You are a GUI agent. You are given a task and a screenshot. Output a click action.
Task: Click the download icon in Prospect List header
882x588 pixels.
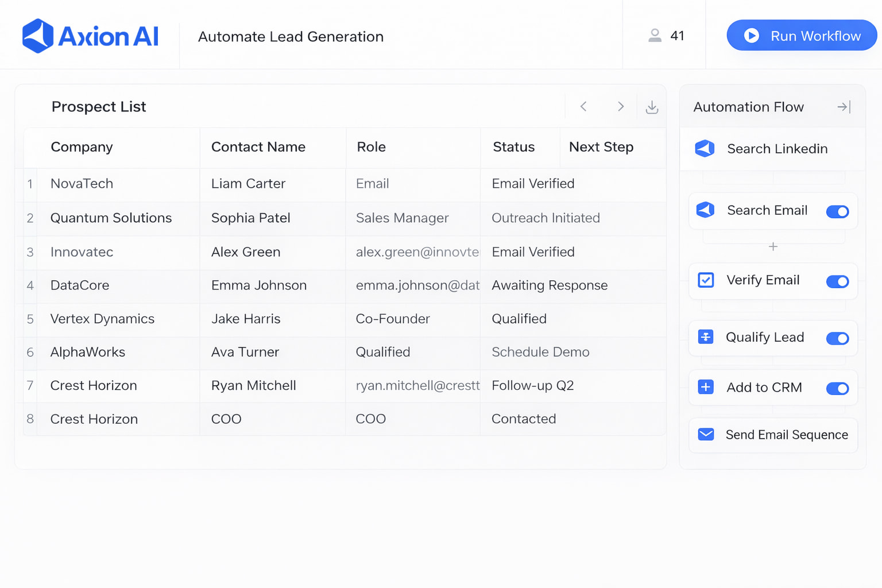(x=652, y=106)
